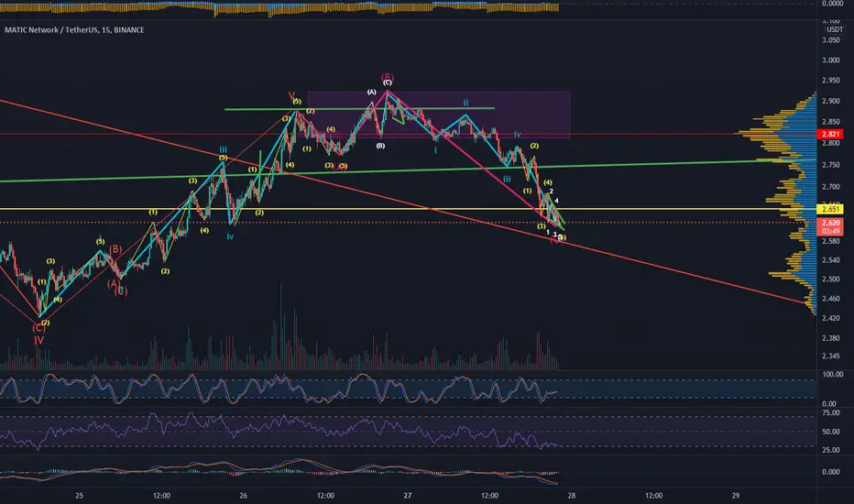Click the 3.000 price axis value
854x504 pixels.
click(830, 60)
